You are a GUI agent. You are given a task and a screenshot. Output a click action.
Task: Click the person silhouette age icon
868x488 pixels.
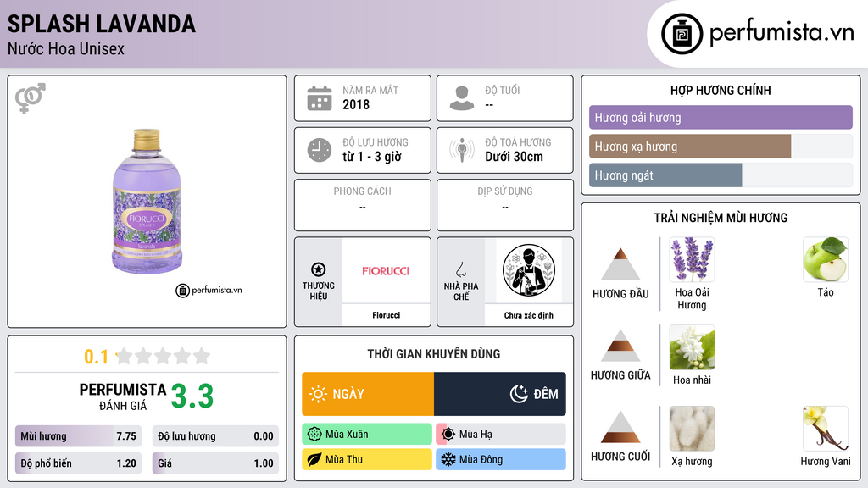462,98
